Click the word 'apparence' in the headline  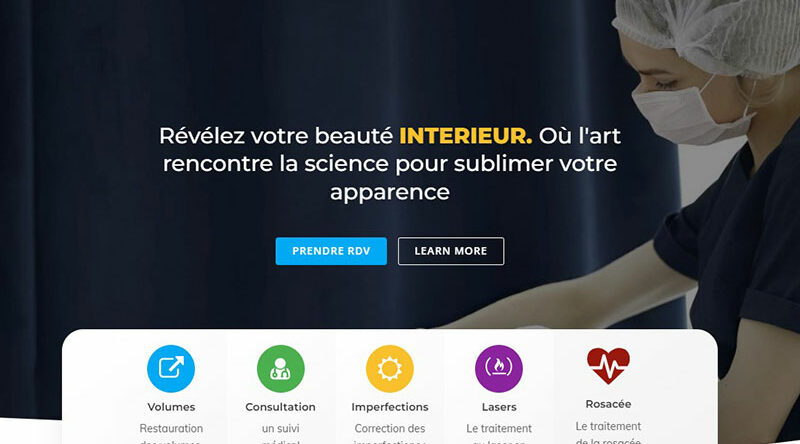[390, 192]
